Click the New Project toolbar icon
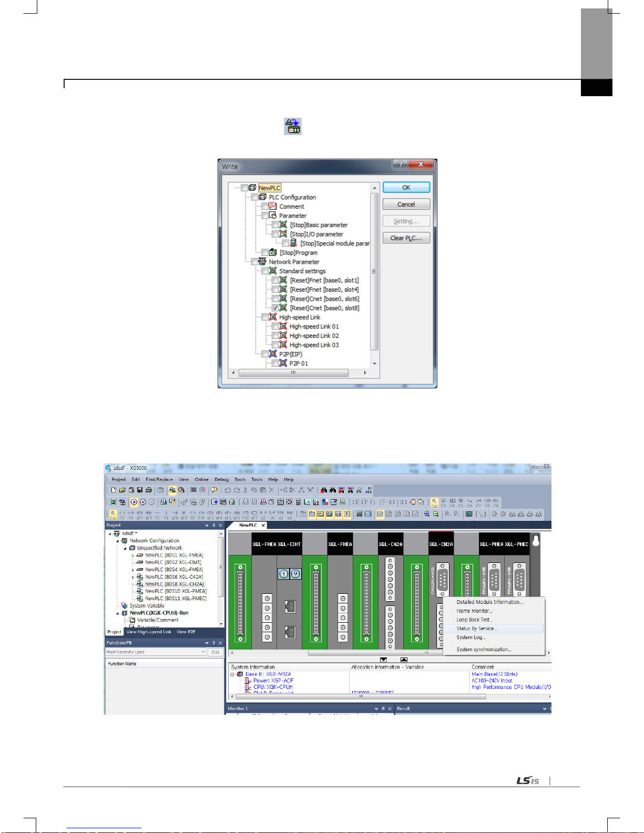The width and height of the screenshot is (644, 833). [x=113, y=490]
